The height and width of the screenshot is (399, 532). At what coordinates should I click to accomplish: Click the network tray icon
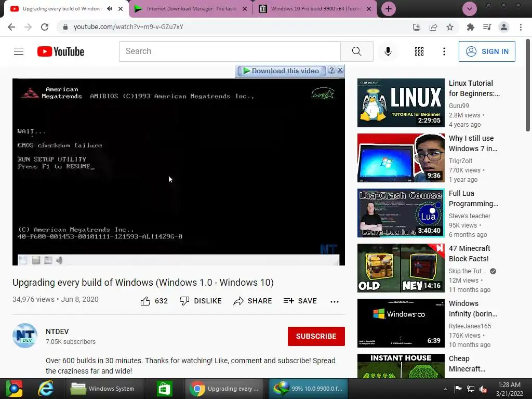coord(471,389)
